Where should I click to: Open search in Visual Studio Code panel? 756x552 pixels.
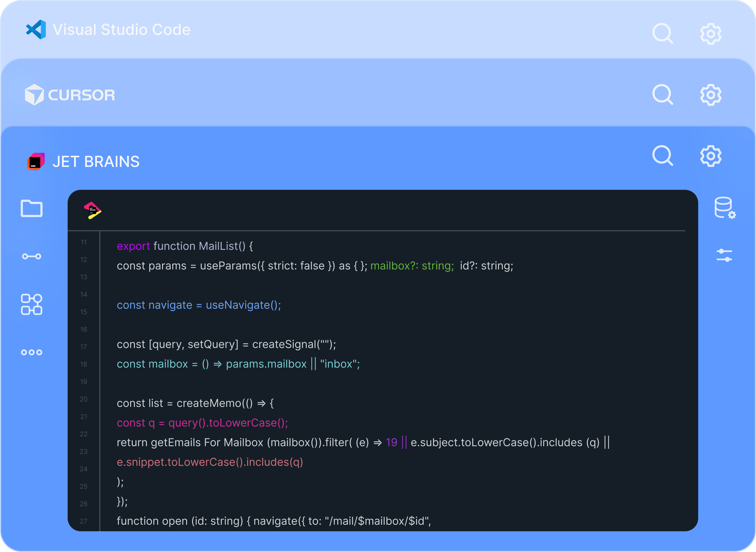pos(662,33)
